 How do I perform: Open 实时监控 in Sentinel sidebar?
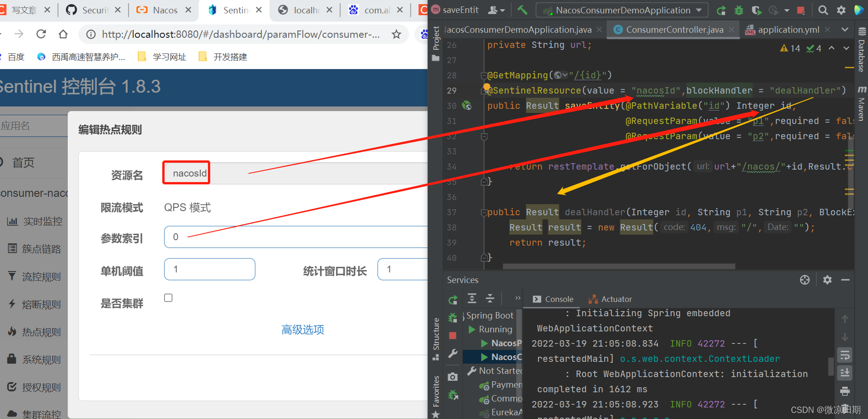[35, 221]
